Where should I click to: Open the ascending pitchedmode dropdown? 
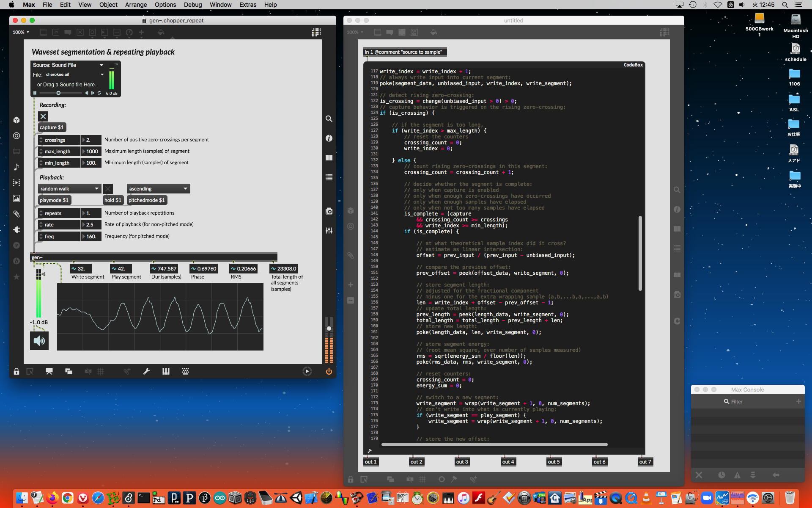click(x=158, y=189)
